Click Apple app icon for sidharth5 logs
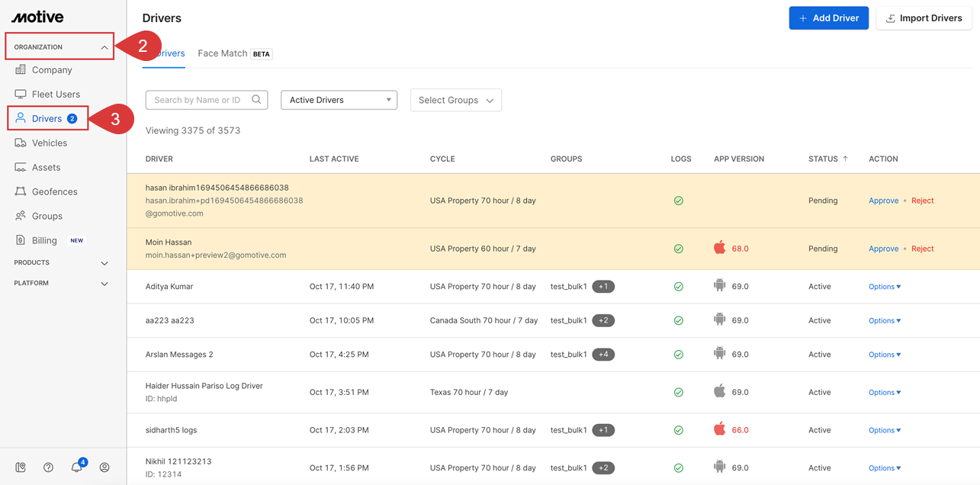 pos(719,429)
